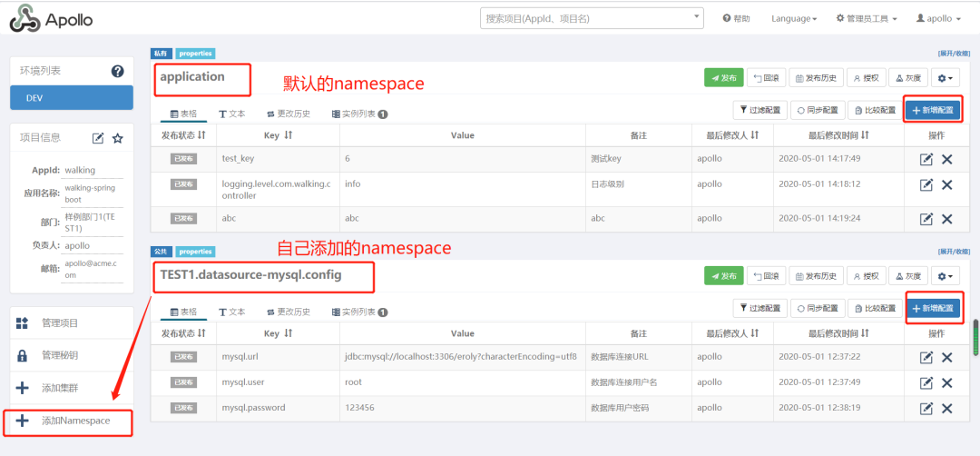Edit the abc key row
Viewport: 980px width, 456px height.
(926, 219)
